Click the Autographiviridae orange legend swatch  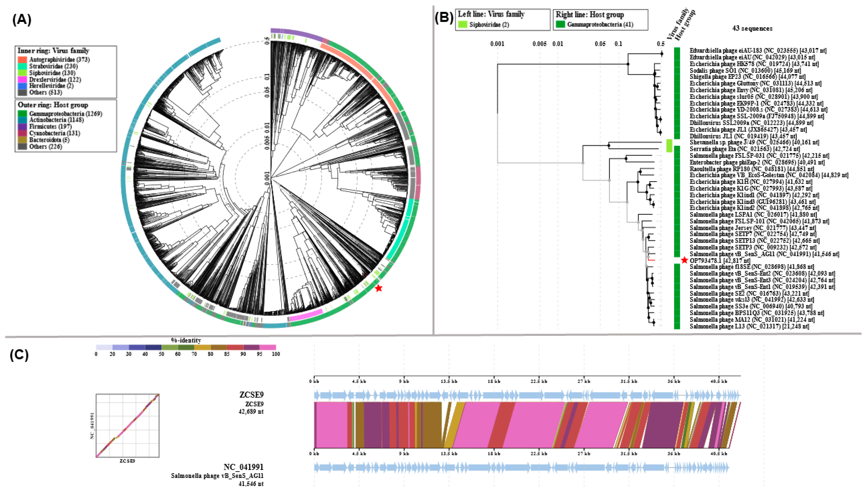tap(23, 60)
